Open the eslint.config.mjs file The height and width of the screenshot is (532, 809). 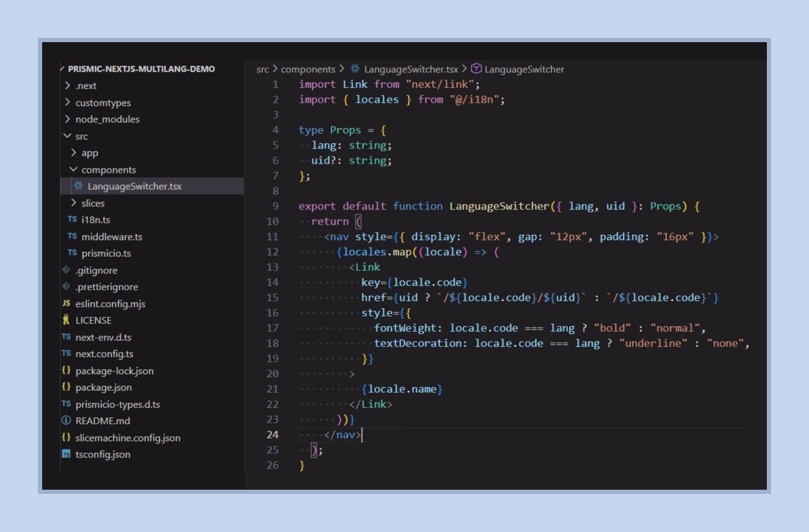pos(110,304)
